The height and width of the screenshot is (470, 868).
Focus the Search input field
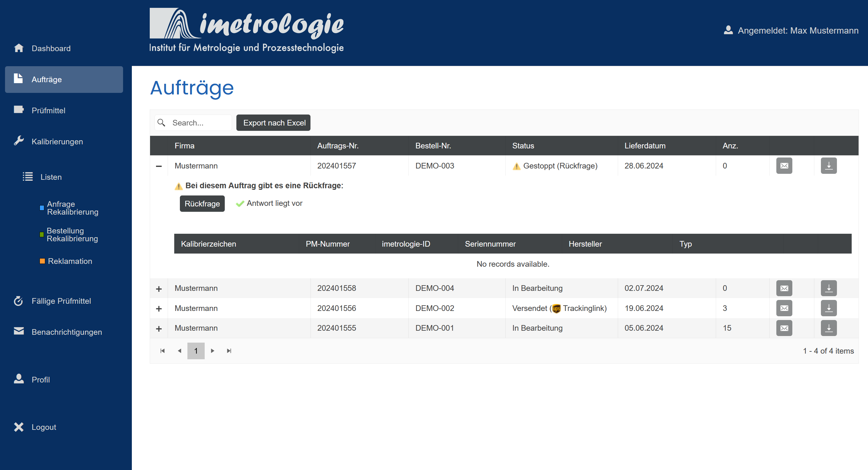193,123
